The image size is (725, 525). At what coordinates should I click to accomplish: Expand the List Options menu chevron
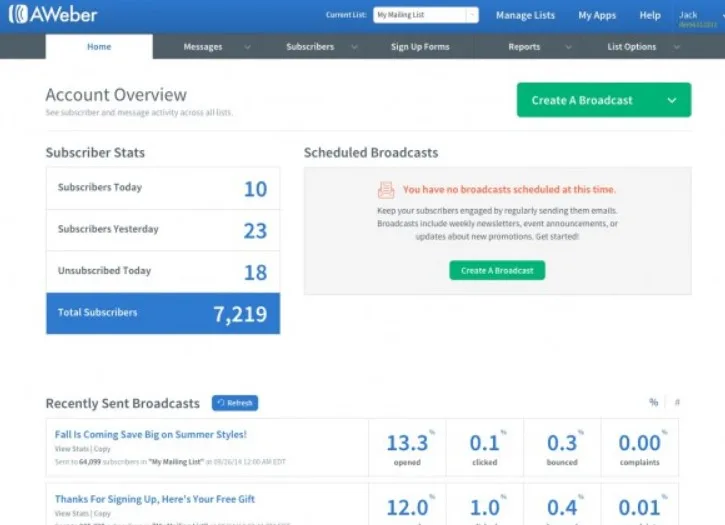click(677, 47)
